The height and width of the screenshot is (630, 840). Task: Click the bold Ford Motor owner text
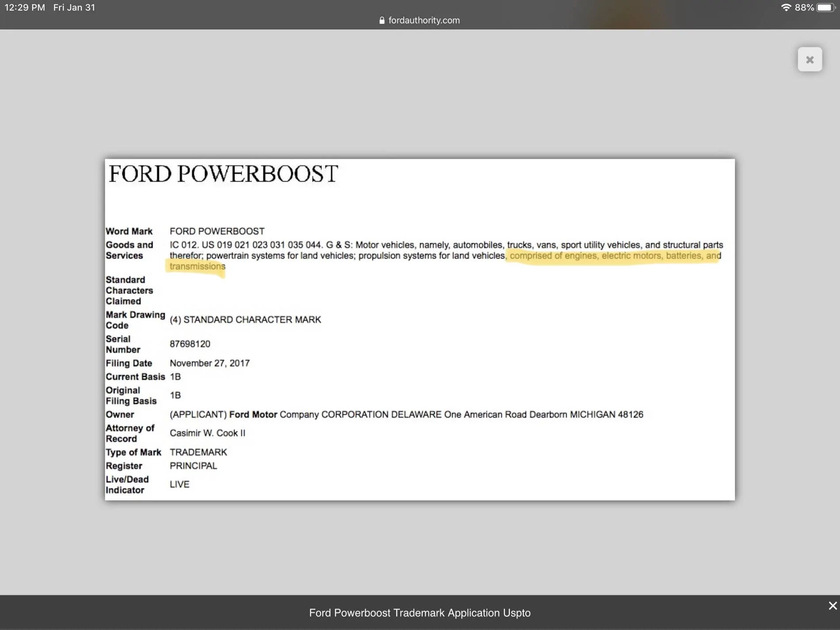tap(253, 415)
